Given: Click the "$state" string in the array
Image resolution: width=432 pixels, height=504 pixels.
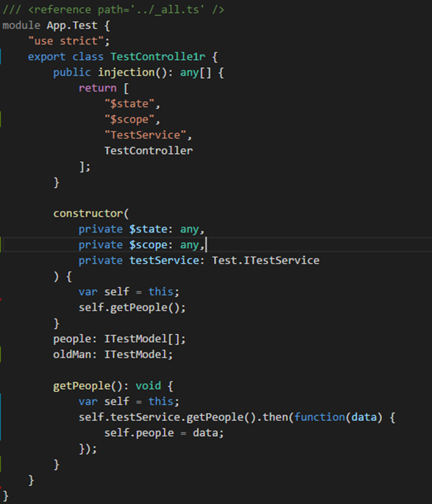Looking at the screenshot, I should point(130,104).
